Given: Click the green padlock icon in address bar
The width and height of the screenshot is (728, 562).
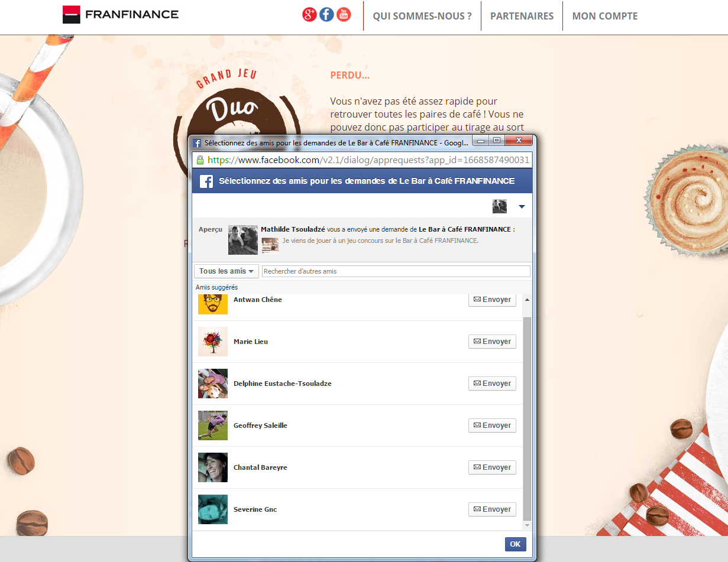Looking at the screenshot, I should pos(200,160).
